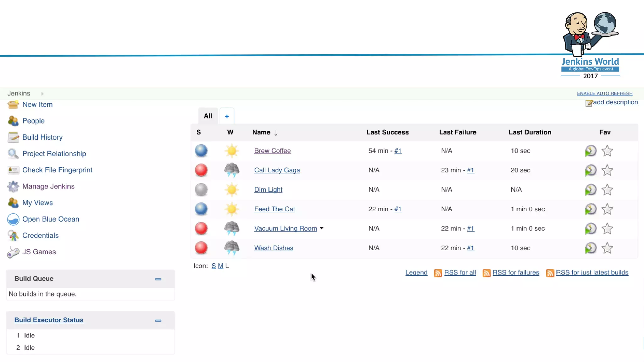644x362 pixels.
Task: Sort the table by Name column header
Action: (261, 132)
